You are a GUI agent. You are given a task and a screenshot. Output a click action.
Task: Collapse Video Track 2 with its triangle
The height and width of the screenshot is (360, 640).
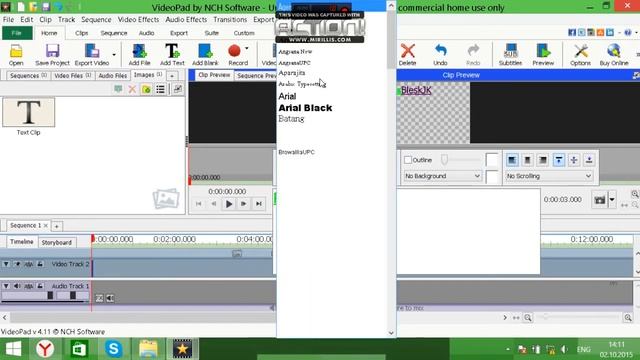coord(6,264)
